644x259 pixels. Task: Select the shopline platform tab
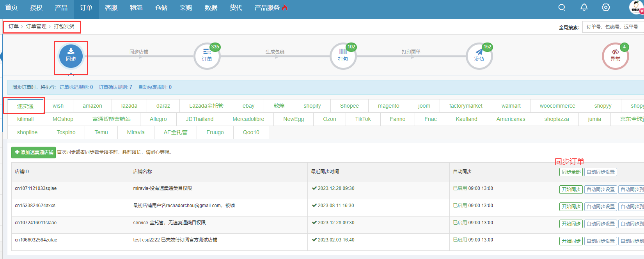[27, 132]
